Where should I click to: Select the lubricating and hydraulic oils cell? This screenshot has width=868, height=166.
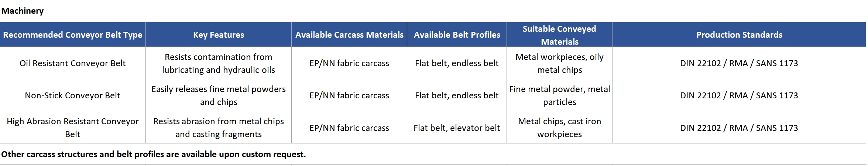click(x=219, y=63)
